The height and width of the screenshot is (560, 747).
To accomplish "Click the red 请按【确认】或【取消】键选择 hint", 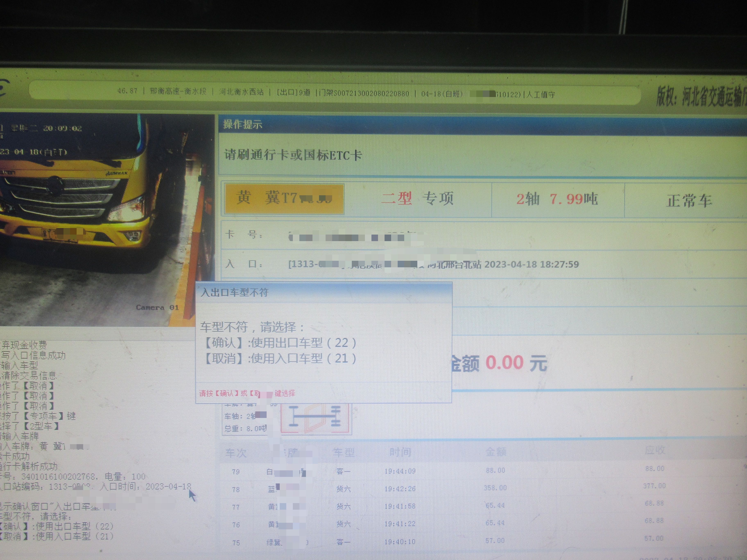I will [x=247, y=393].
